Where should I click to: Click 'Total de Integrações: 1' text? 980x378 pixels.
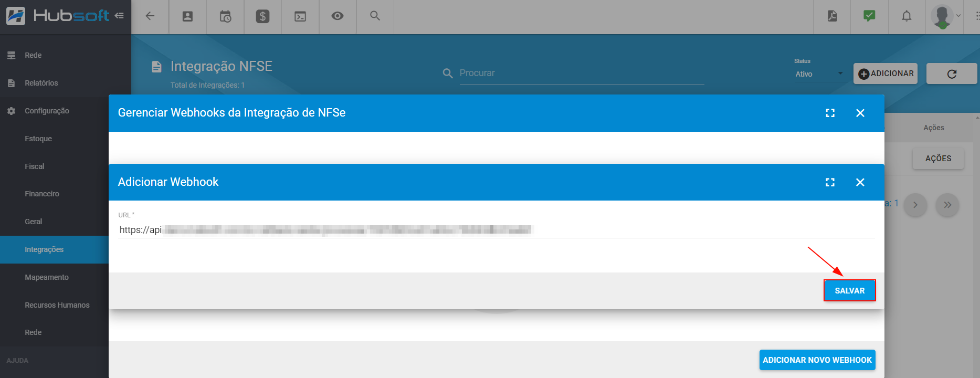pos(207,85)
